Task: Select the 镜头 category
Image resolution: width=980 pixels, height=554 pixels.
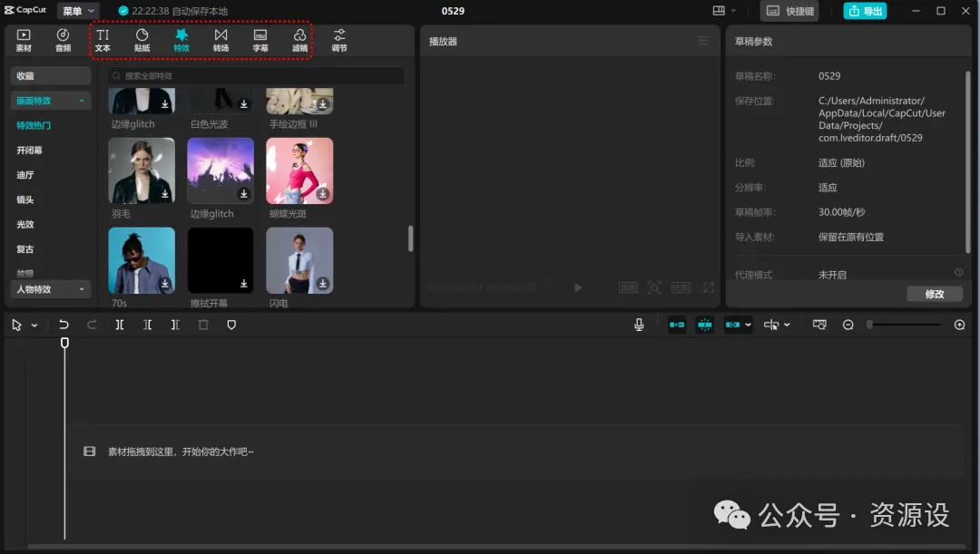Action: pos(25,199)
